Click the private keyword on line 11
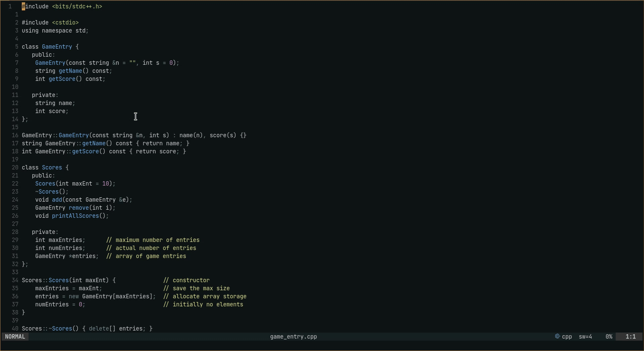Viewport: 644px width, 351px height. point(44,95)
